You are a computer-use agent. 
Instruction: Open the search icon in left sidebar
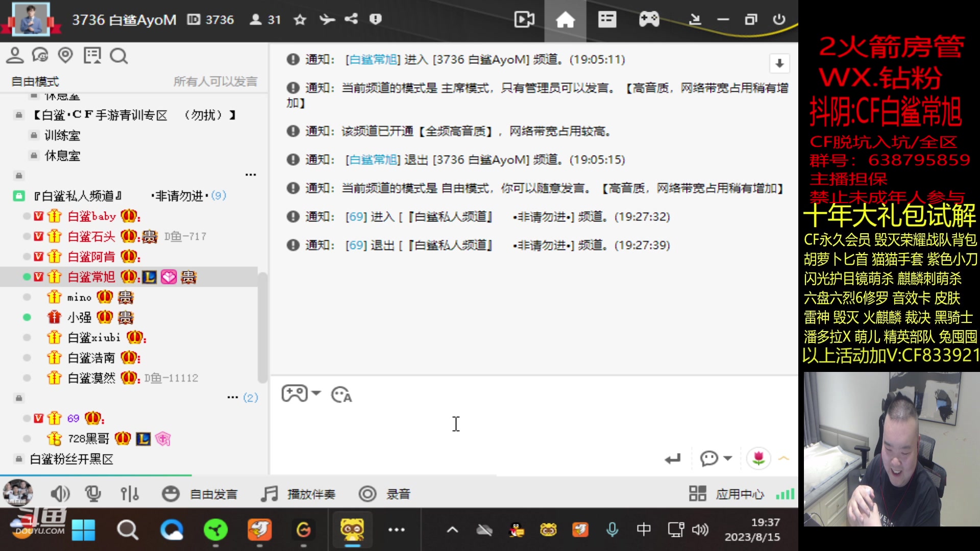(119, 56)
